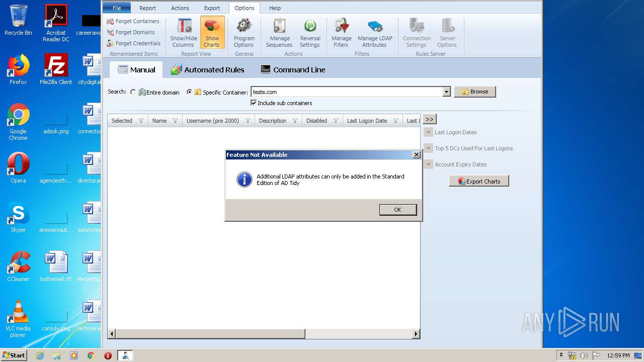
Task: Switch to the Command Line tab
Action: pos(293,70)
